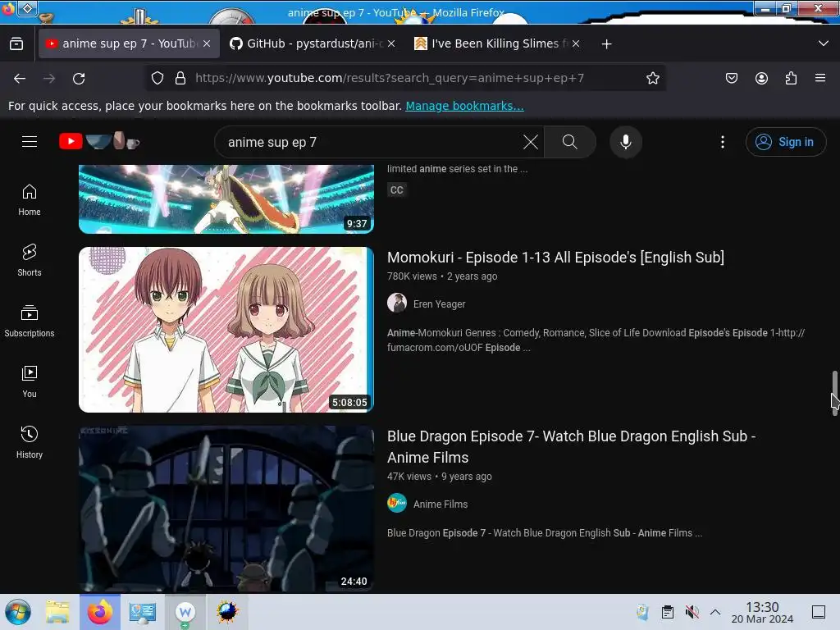Open Eren Yeager channel avatar
This screenshot has height=630, width=840.
(x=397, y=303)
